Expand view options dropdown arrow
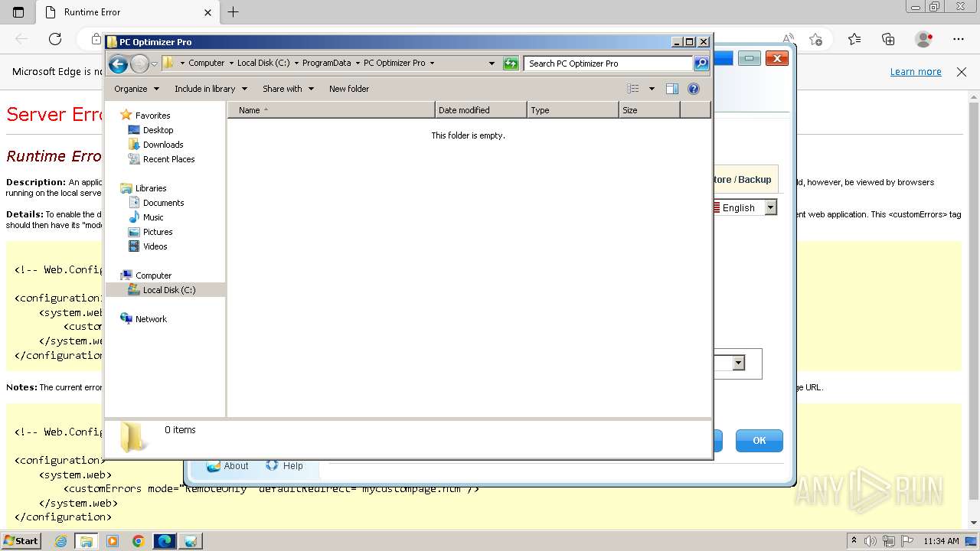Screen dimensions: 980x551 click(652, 89)
